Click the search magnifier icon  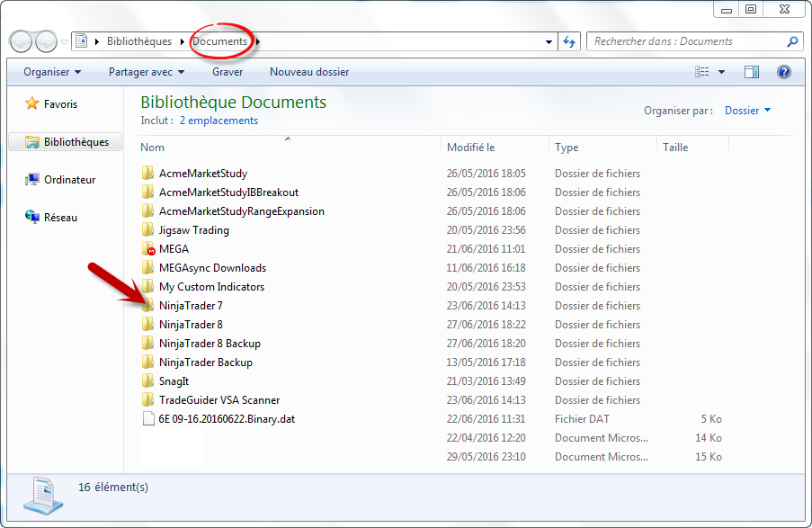[x=792, y=41]
